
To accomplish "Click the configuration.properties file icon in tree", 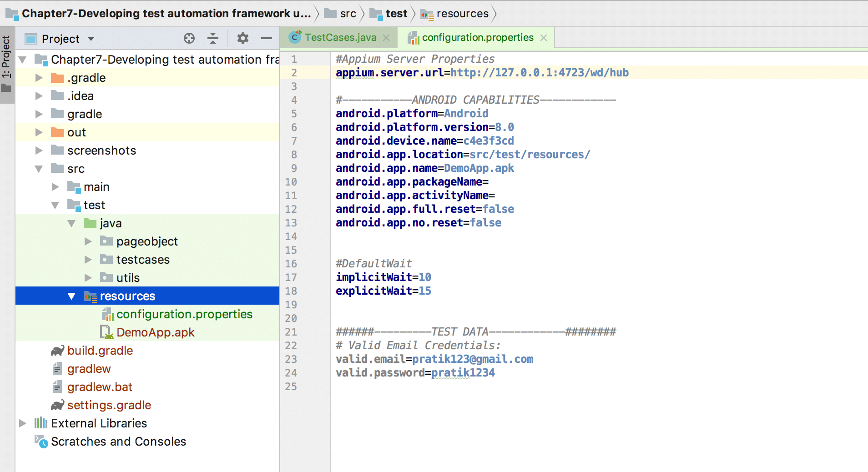I will 107,314.
